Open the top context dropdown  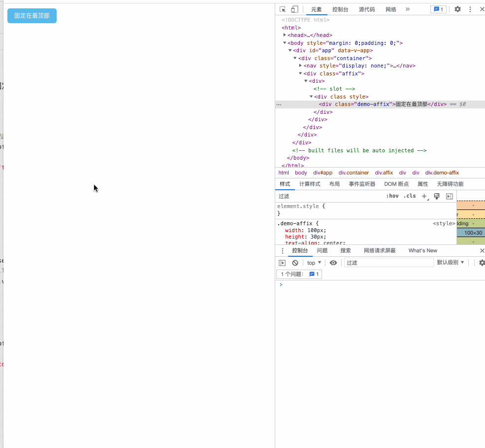click(314, 263)
